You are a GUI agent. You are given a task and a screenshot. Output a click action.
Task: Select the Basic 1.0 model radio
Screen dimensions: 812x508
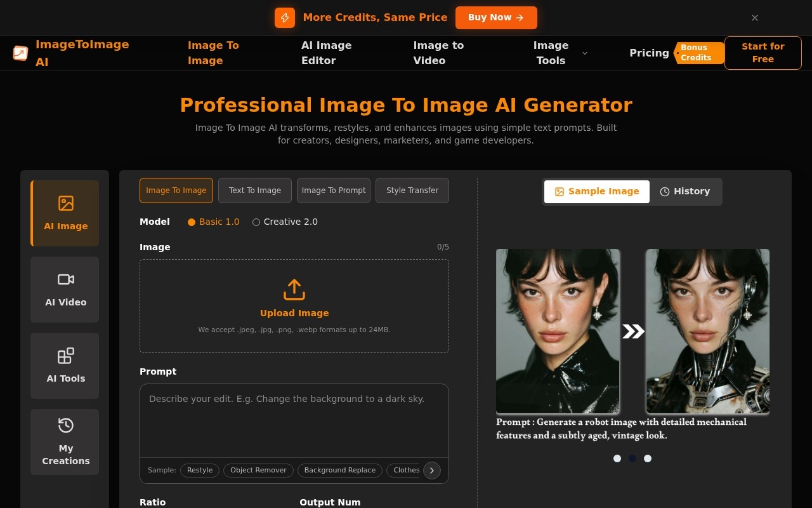click(x=192, y=222)
